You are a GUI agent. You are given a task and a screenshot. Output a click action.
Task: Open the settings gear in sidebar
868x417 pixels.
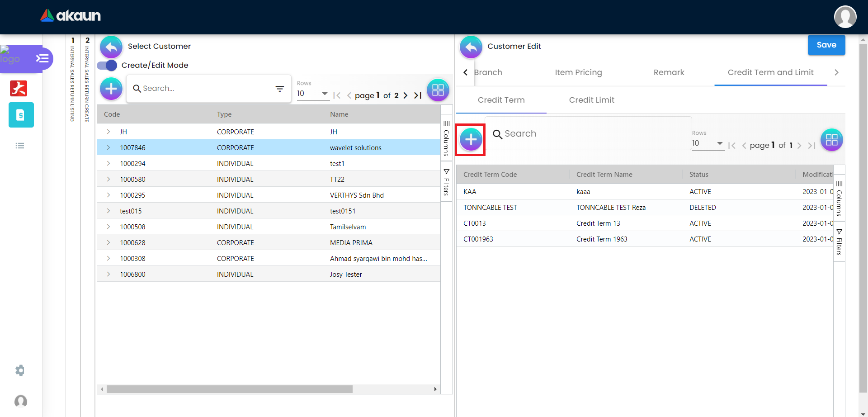click(x=20, y=370)
